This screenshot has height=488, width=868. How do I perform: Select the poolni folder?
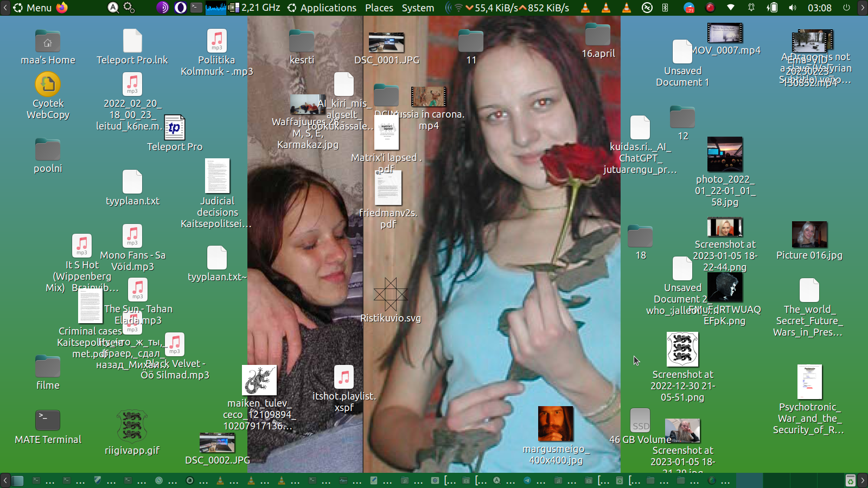(48, 156)
